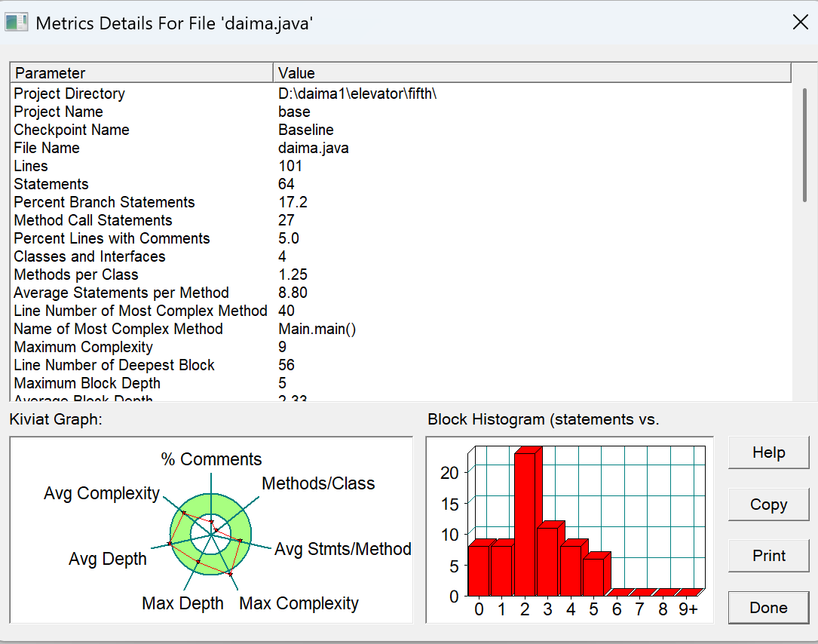
Task: Close the Metrics Details window
Action: click(x=800, y=23)
